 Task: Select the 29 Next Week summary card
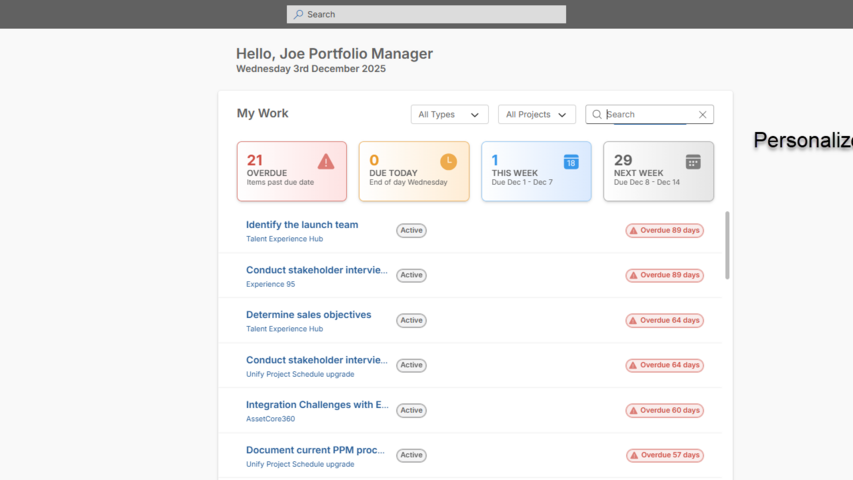[658, 171]
